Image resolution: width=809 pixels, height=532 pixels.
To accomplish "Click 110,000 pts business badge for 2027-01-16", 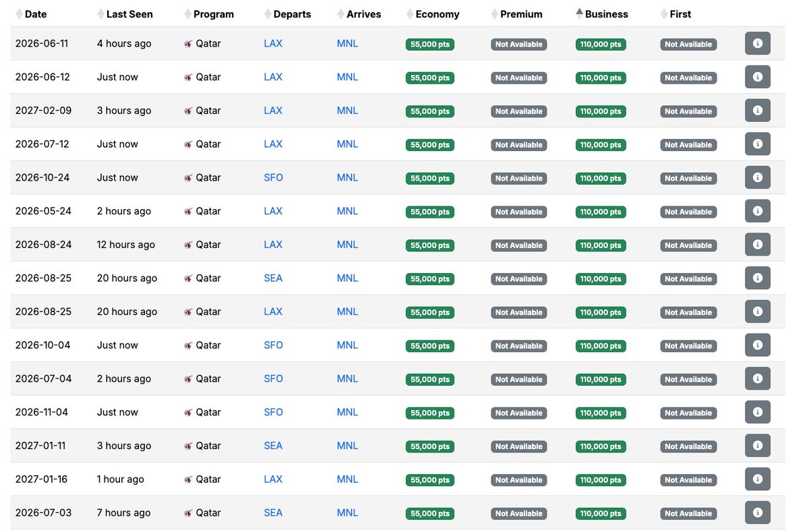I will click(601, 480).
